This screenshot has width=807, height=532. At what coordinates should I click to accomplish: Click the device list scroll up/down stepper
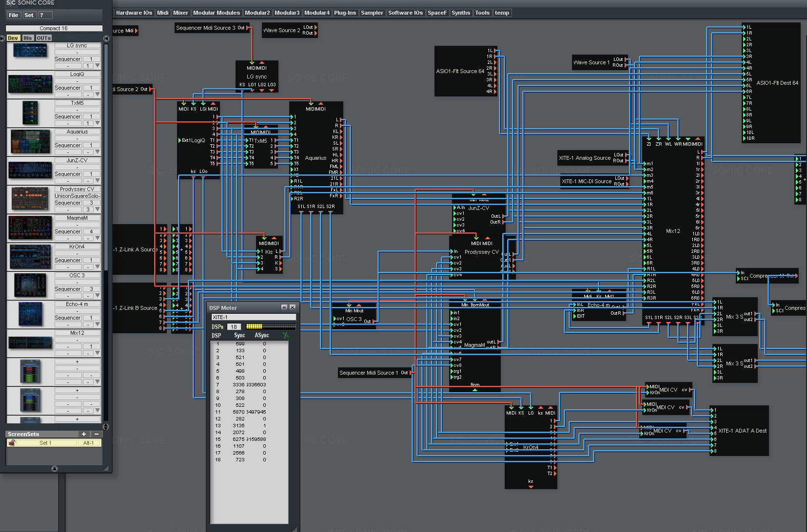[x=106, y=427]
